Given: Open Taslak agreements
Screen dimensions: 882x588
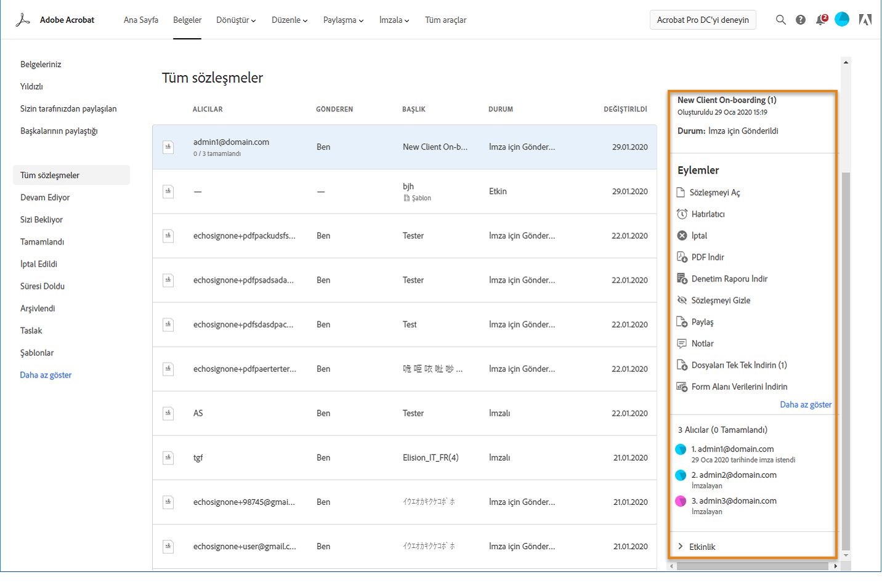Looking at the screenshot, I should [x=31, y=331].
